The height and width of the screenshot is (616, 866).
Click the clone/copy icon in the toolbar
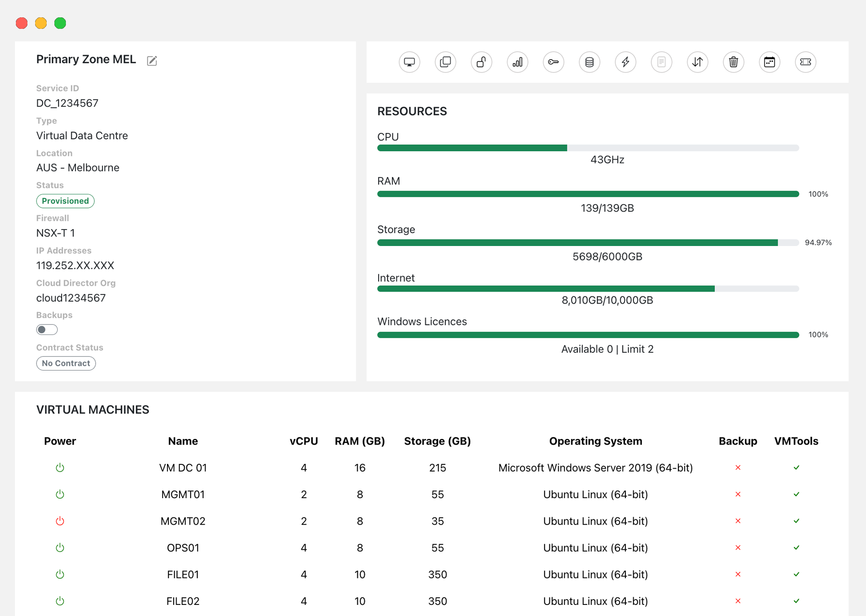click(445, 62)
